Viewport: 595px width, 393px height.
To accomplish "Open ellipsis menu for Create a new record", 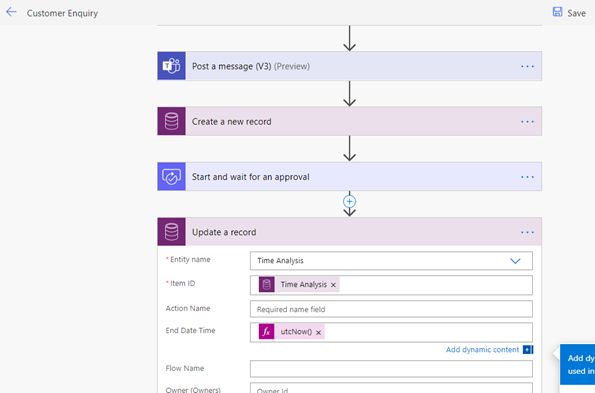I will (x=527, y=122).
